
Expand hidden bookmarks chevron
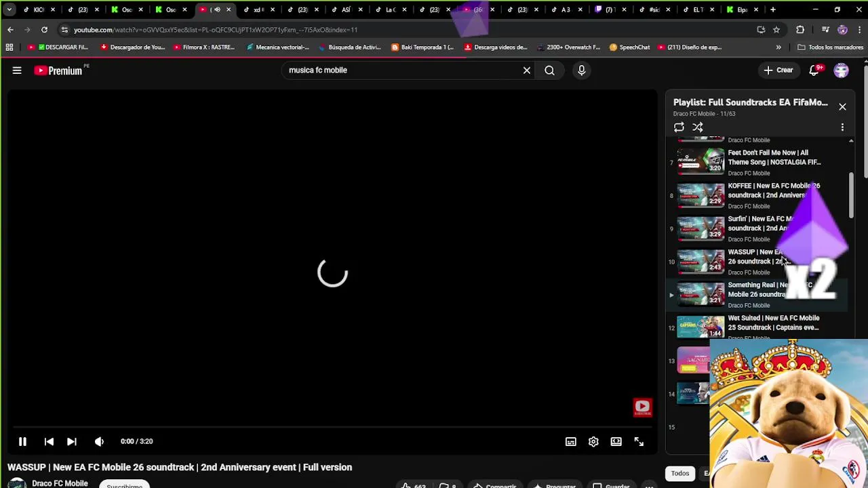[778, 47]
